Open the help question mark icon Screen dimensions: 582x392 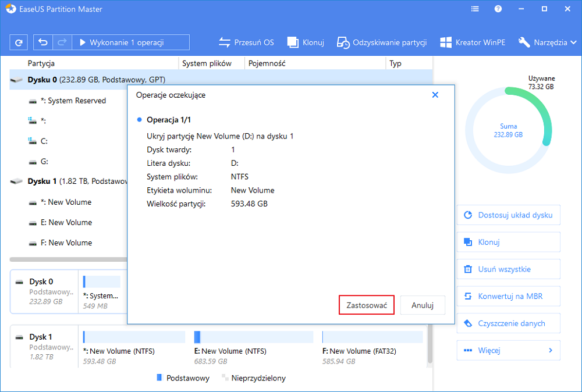pyautogui.click(x=497, y=9)
